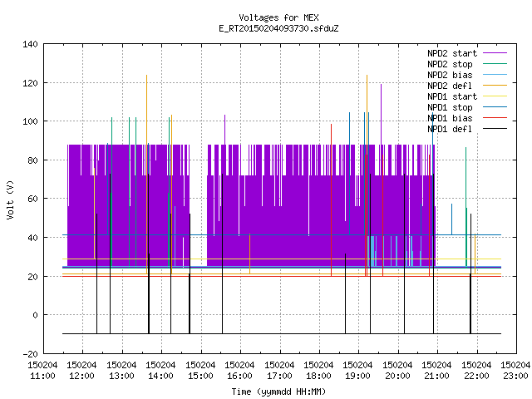The height and width of the screenshot is (399, 532).
Task: Click the 20:00 x-axis time label
Action: click(x=397, y=376)
